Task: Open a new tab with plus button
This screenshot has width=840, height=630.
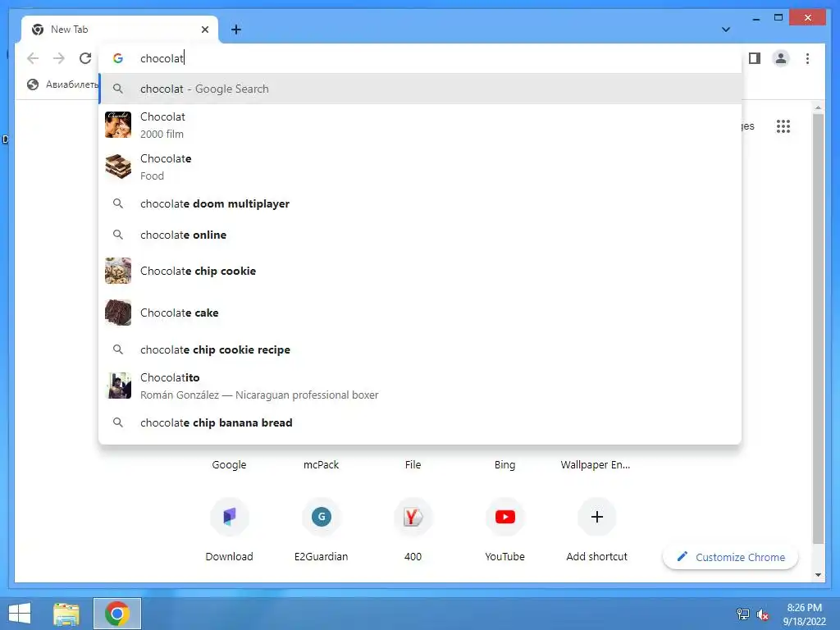Action: click(x=235, y=30)
